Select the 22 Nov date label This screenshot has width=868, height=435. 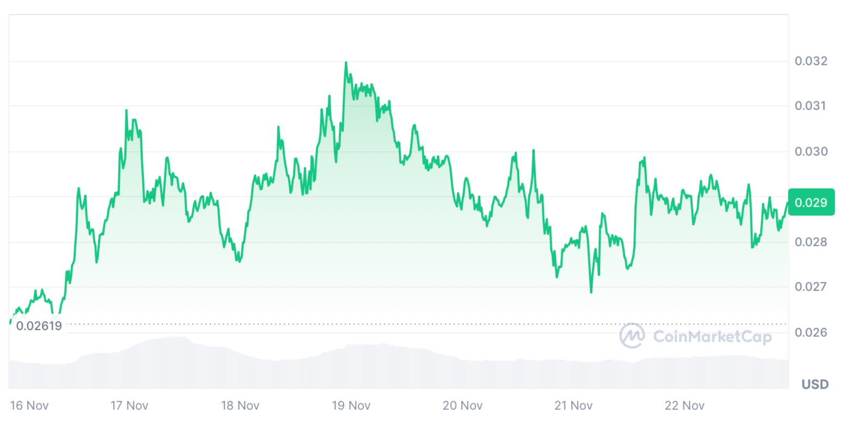pyautogui.click(x=684, y=406)
